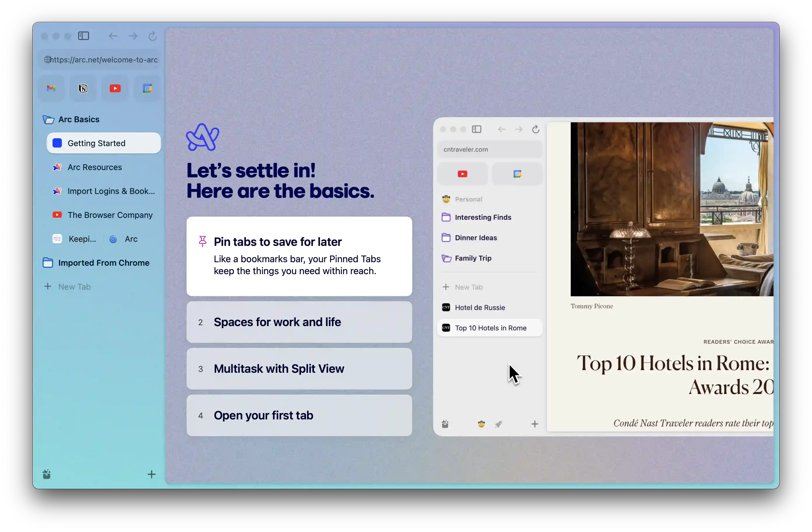
Task: Open the pinned Notion favorite
Action: coord(83,88)
